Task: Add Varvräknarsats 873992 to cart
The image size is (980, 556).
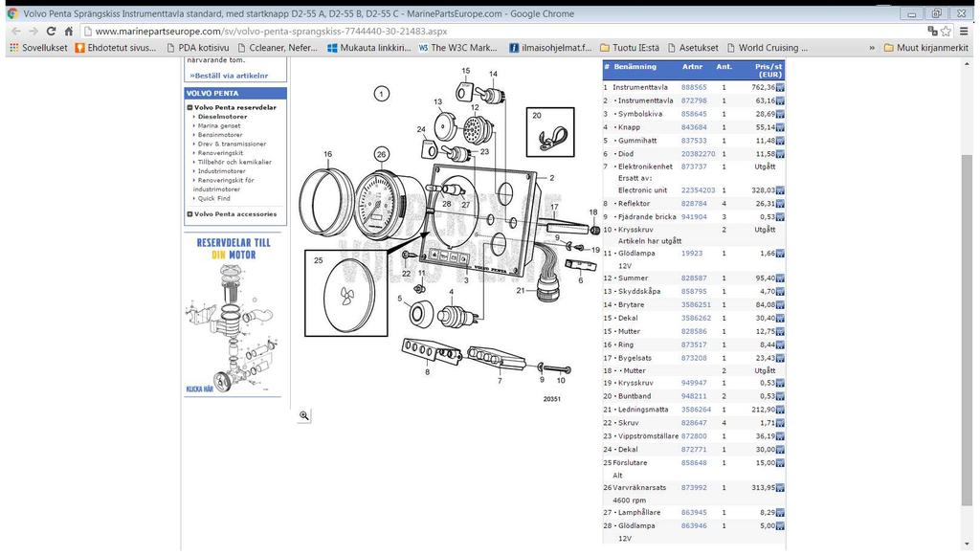Action: 780,488
